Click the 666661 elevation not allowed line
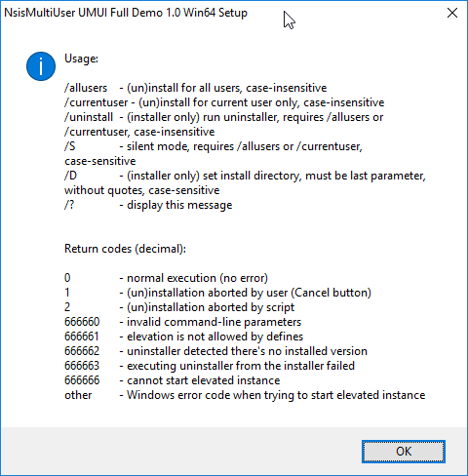Viewport: 468px width, 476px height. pos(183,337)
